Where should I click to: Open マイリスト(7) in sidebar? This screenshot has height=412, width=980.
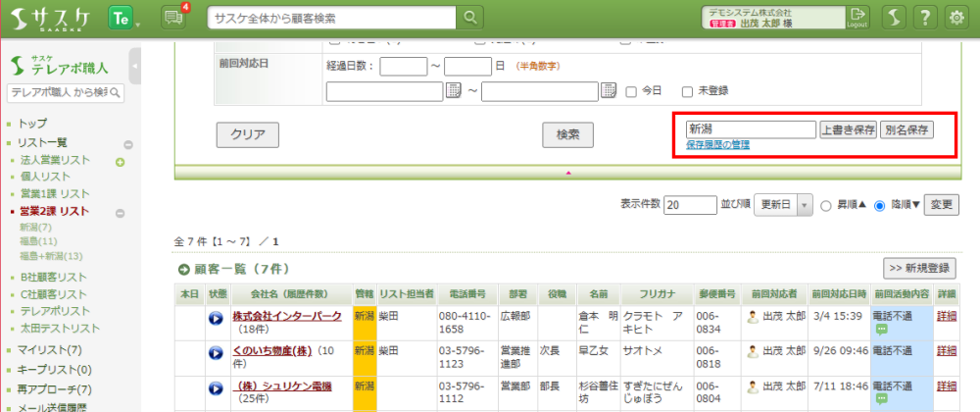coord(48,350)
